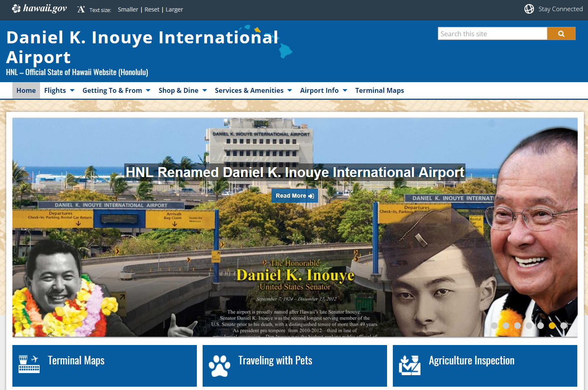Viewport: 588px width, 390px height.
Task: Click the hawaii.gov logo
Action: (x=39, y=9)
